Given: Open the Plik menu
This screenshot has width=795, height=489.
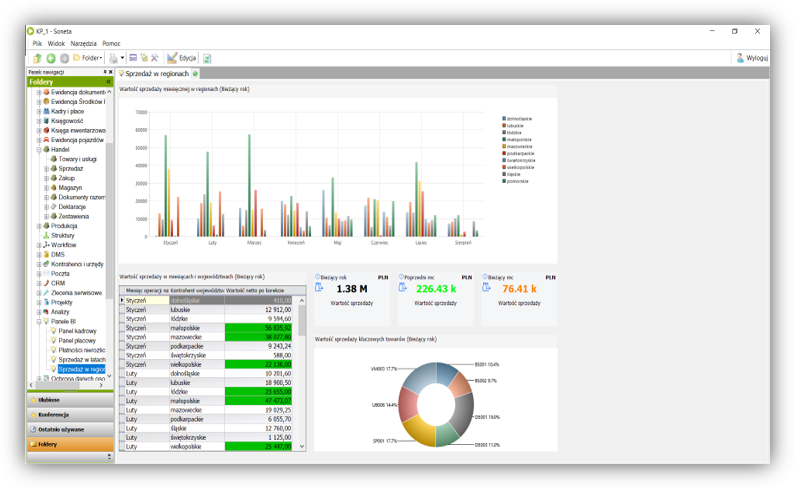Looking at the screenshot, I should [37, 44].
